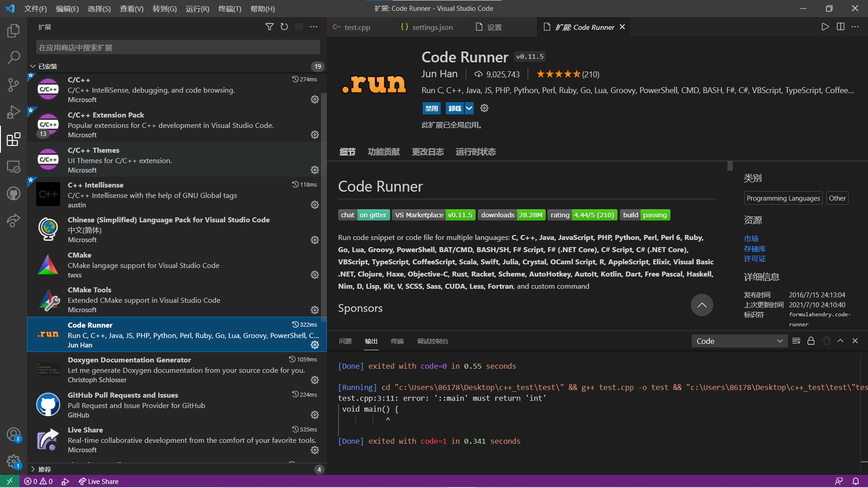
Task: Collapse the installed extensions section
Action: pos(176,66)
